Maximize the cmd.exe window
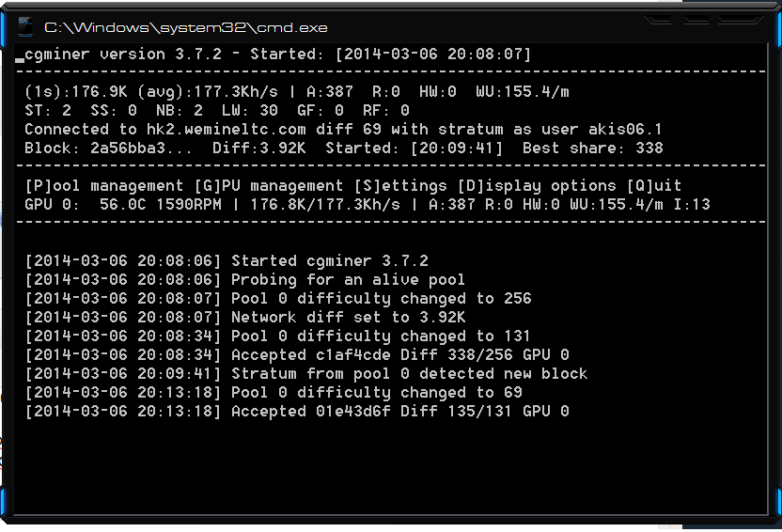Screen dimensions: 782x532 tap(696, 20)
